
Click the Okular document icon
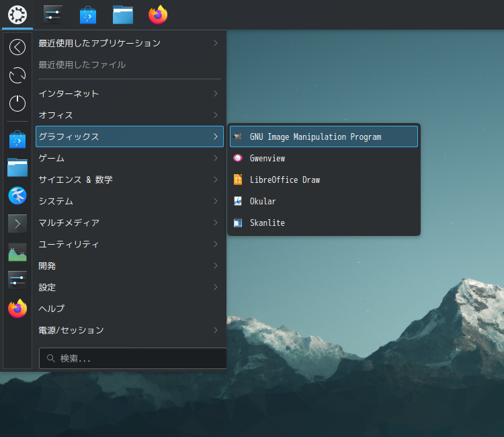pyautogui.click(x=238, y=201)
